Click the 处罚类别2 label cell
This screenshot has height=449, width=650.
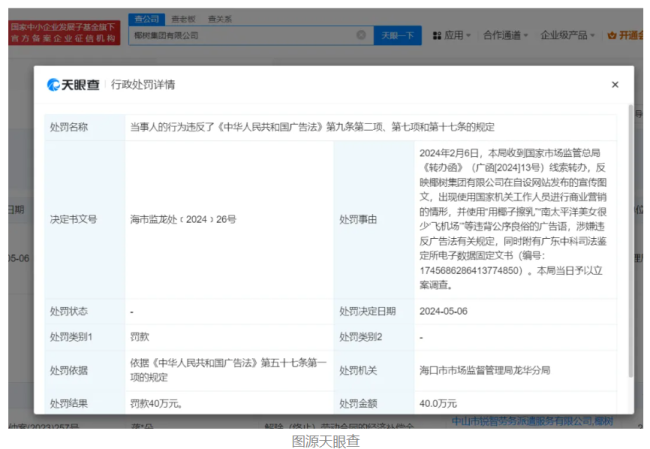click(374, 337)
